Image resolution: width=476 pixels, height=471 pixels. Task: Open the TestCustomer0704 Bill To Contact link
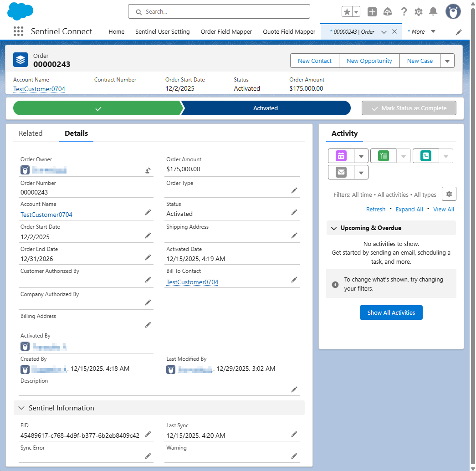click(x=192, y=282)
